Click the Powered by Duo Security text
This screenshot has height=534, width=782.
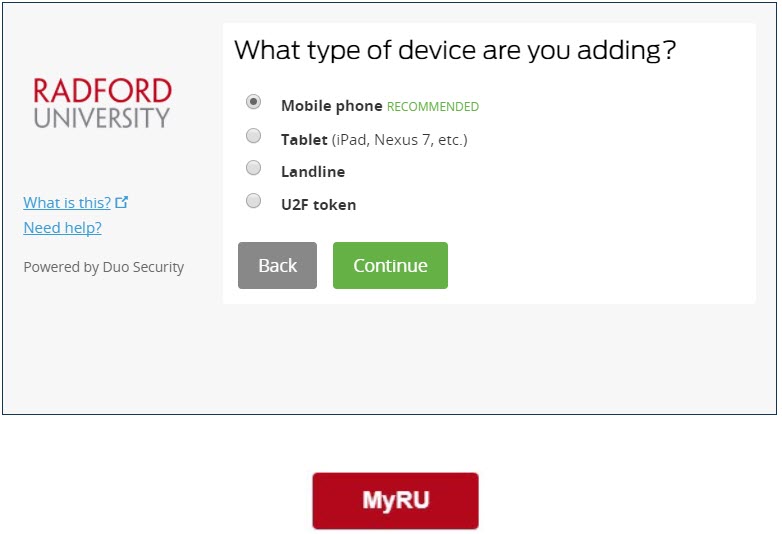click(x=104, y=267)
